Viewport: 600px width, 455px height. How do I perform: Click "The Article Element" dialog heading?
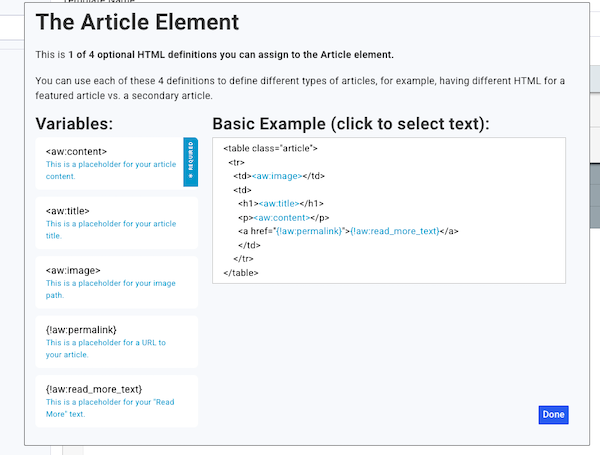click(137, 22)
